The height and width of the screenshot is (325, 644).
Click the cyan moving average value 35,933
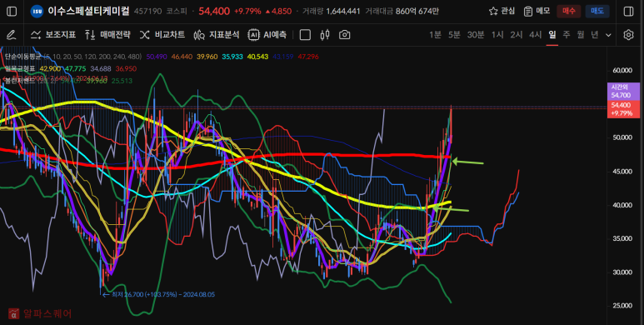click(x=232, y=57)
